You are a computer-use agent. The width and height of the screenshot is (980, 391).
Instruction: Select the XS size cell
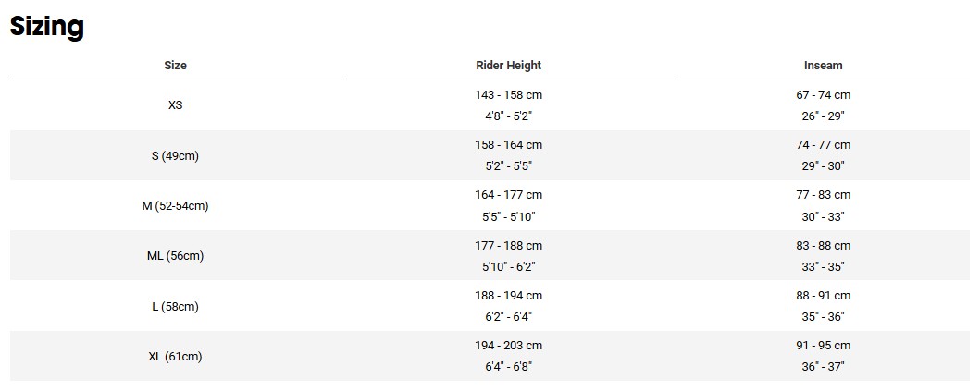point(175,105)
